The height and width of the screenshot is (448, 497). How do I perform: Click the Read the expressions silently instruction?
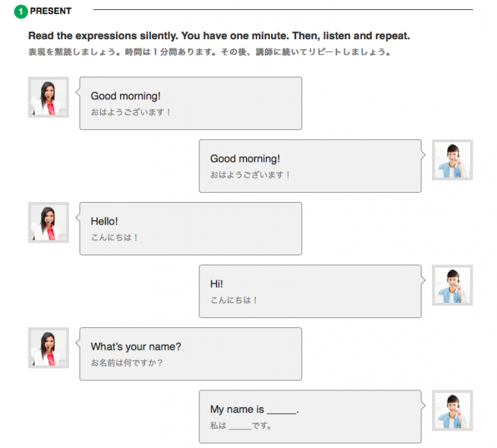(x=219, y=36)
